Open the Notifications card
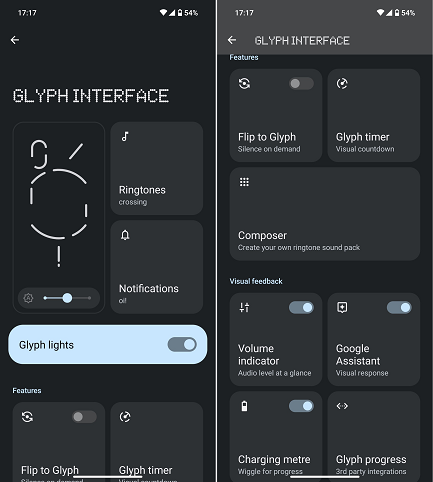Screen dimensions: 433x482 pyautogui.click(x=157, y=267)
